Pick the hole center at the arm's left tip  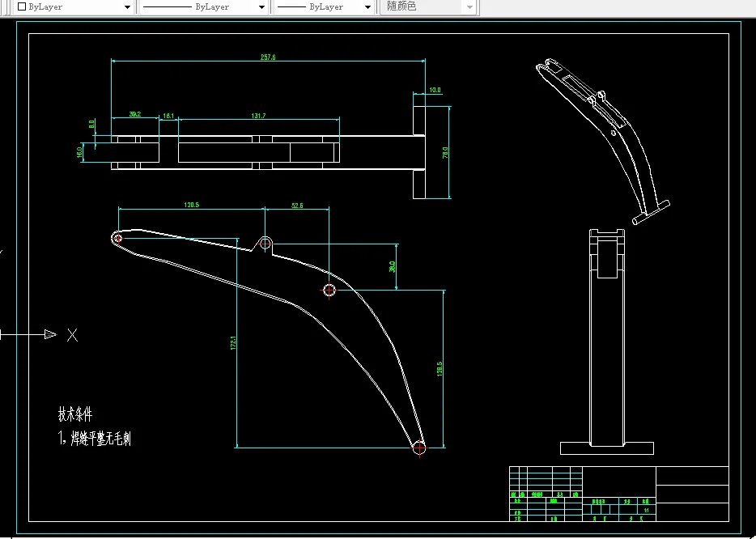click(x=117, y=238)
